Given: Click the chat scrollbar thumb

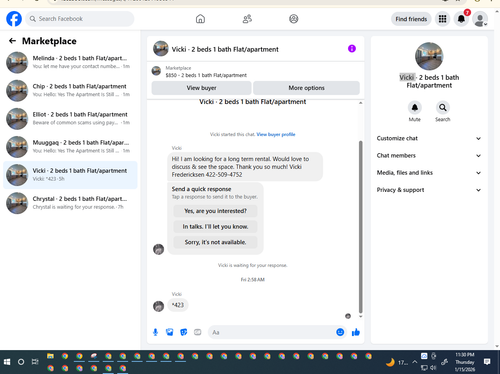Looking at the screenshot, I should click(x=360, y=227).
